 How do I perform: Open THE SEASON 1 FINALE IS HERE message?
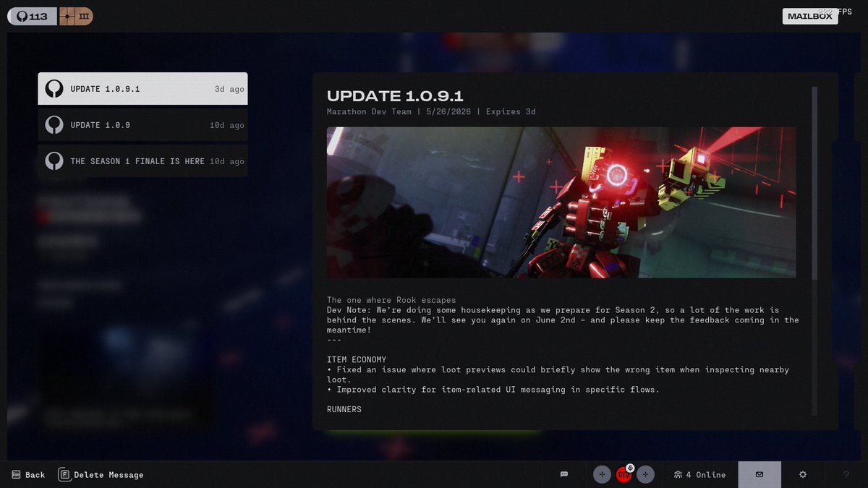point(142,161)
